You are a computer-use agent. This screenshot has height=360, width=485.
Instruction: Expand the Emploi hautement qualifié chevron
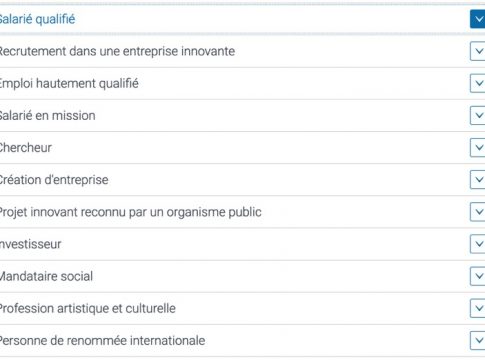tap(478, 83)
